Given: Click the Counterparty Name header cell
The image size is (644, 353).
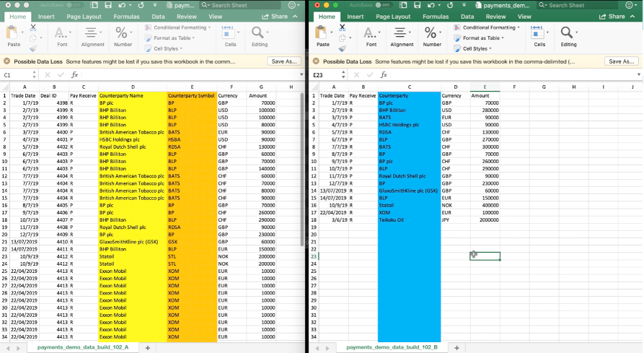Looking at the screenshot, I should pyautogui.click(x=133, y=95).
